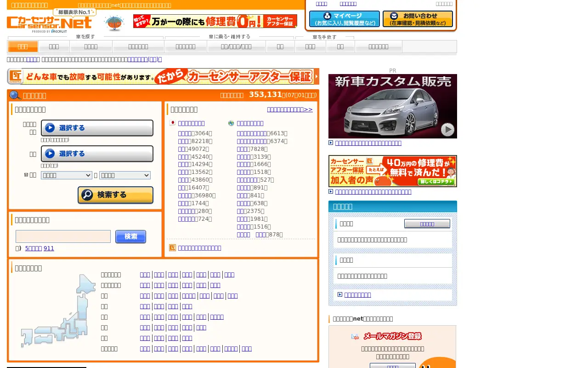Viewport: 588px width, 368px height.
Task: Click the blue 検索 button
Action: (130, 236)
